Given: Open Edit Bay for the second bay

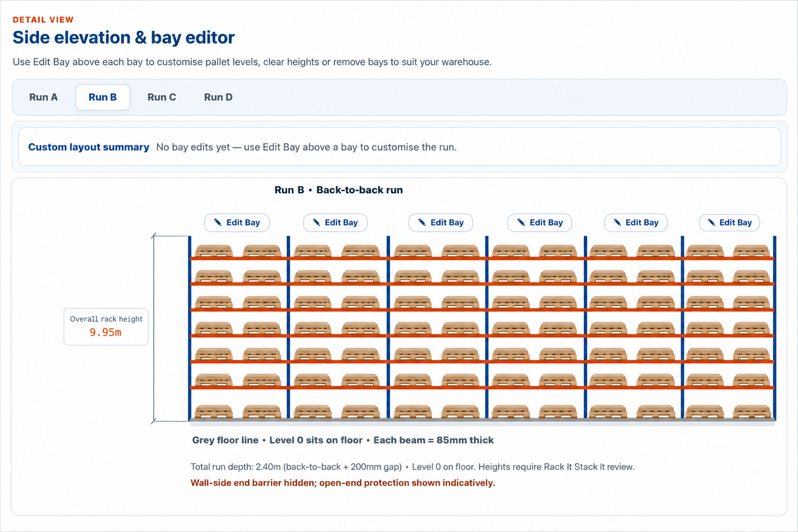Looking at the screenshot, I should click(335, 222).
